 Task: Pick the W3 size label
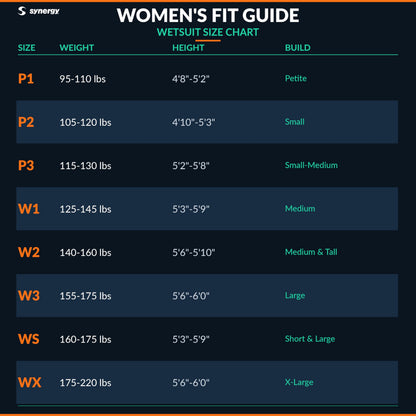(x=29, y=296)
